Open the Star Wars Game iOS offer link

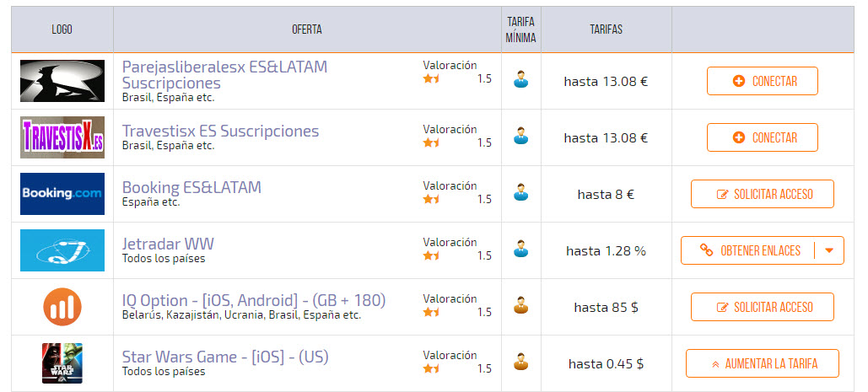(225, 357)
